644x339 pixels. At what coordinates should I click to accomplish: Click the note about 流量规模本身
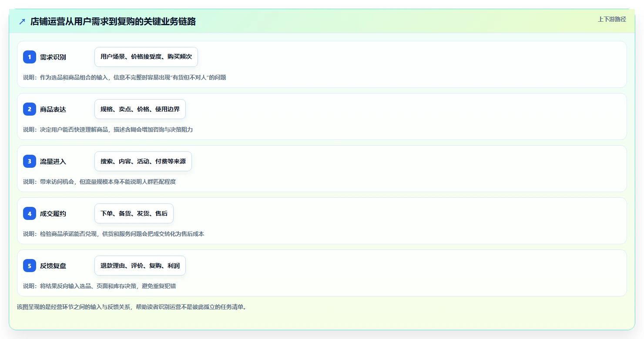pos(100,182)
